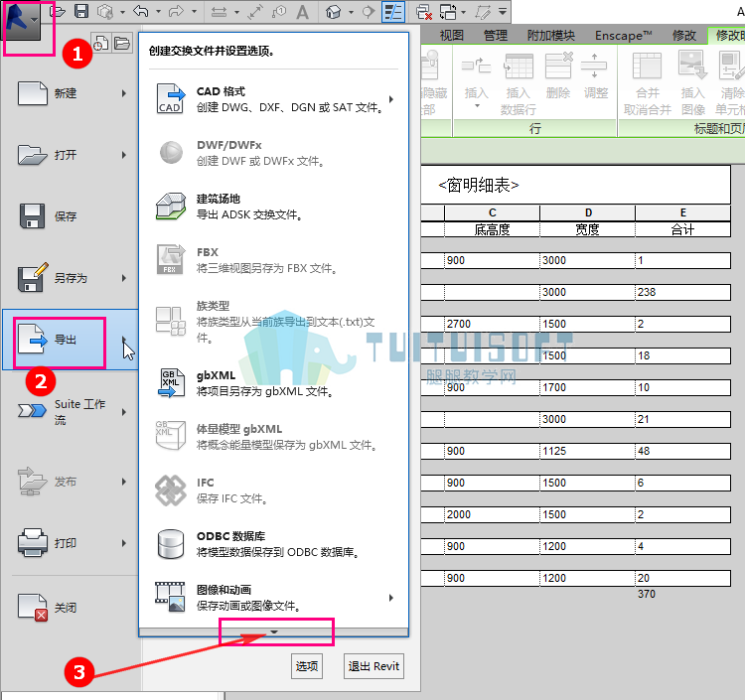Image resolution: width=745 pixels, height=700 pixels.
Task: Show the Open Documents icon
Action: [x=122, y=44]
